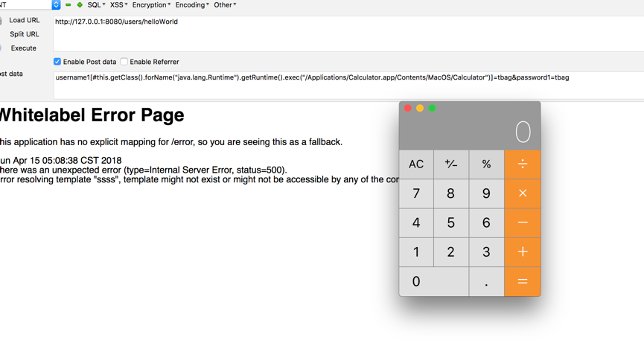Click the 4 key on Calculator
Screen dimensions: 644x346
pyautogui.click(x=416, y=222)
